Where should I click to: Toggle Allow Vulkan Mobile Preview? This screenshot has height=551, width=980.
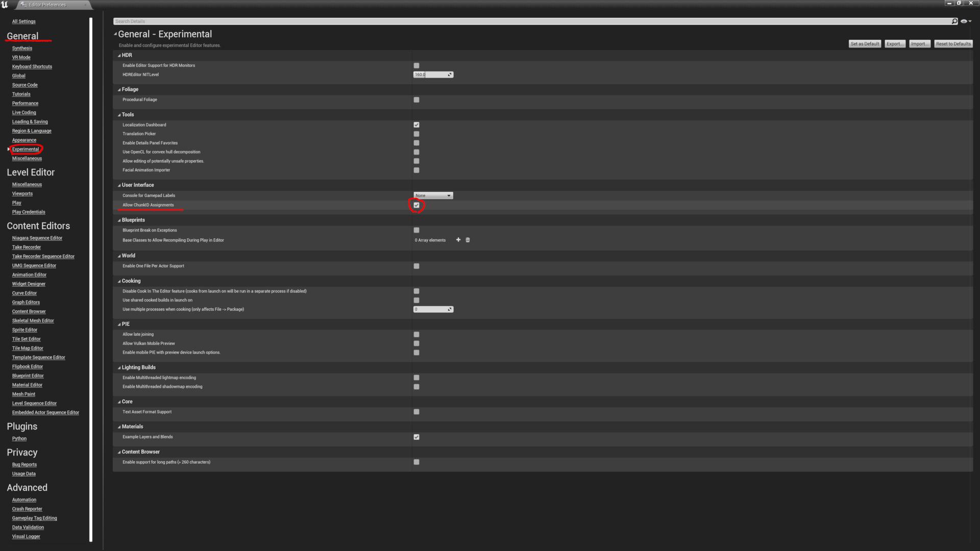coord(416,344)
